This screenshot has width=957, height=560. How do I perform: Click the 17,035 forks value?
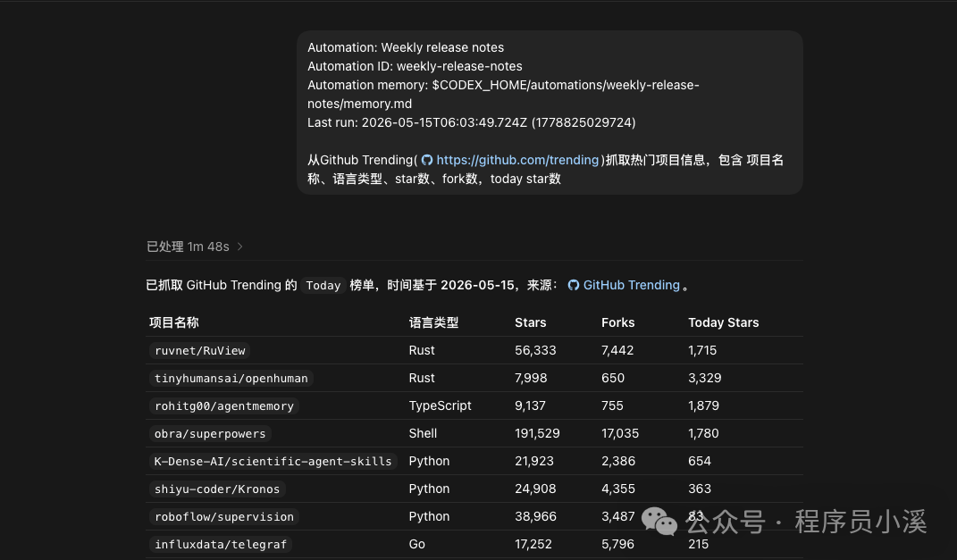[x=620, y=433]
